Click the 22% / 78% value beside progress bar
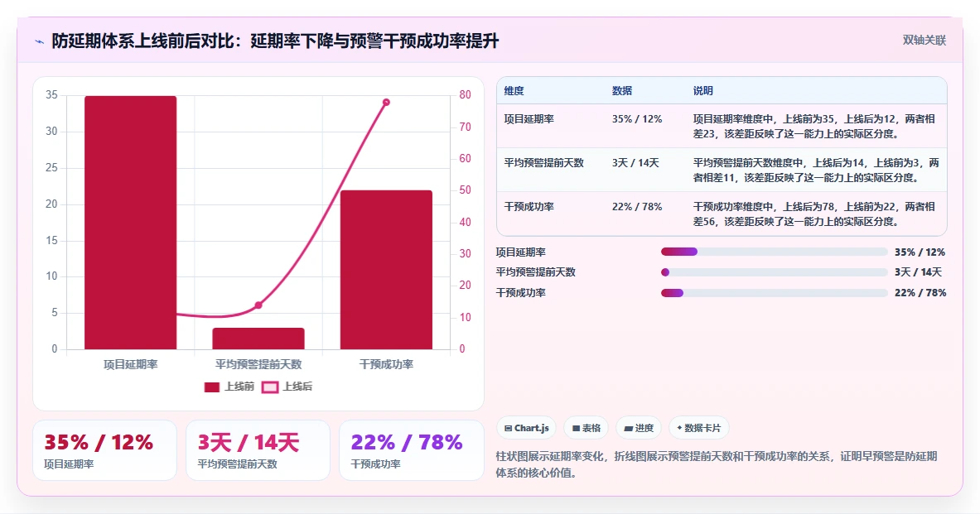This screenshot has height=514, width=980. point(920,293)
